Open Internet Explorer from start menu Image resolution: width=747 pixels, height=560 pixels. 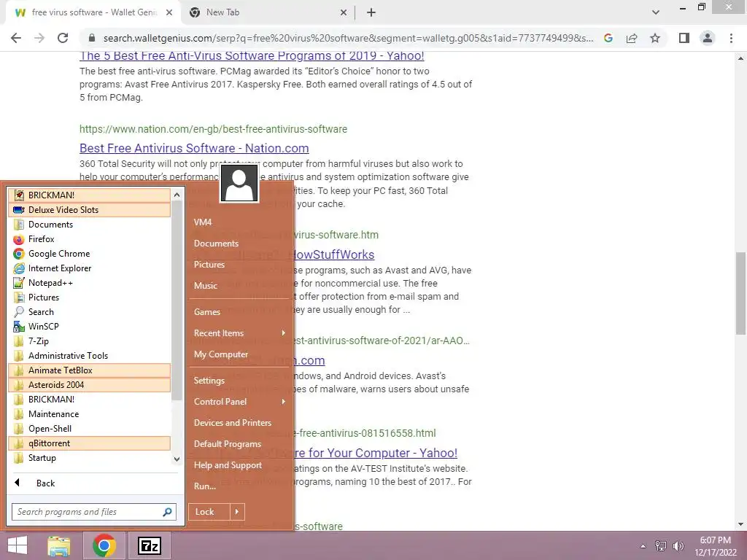pos(89,268)
